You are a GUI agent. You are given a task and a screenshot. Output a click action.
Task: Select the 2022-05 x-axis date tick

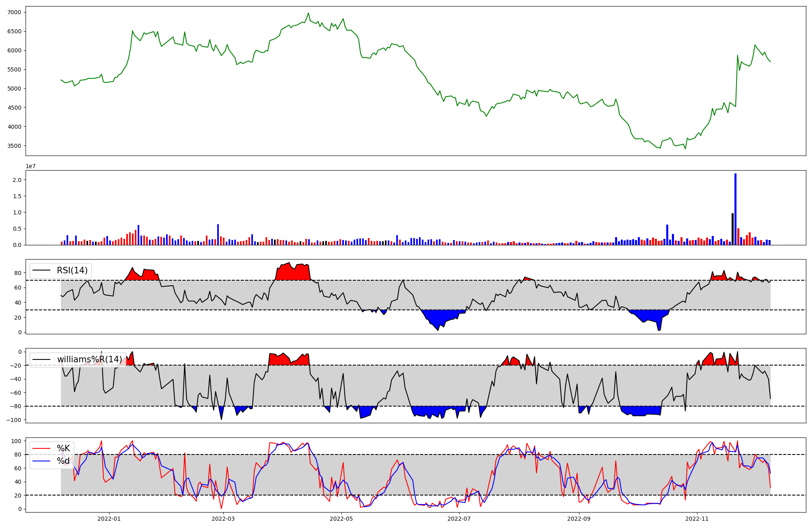point(341,519)
